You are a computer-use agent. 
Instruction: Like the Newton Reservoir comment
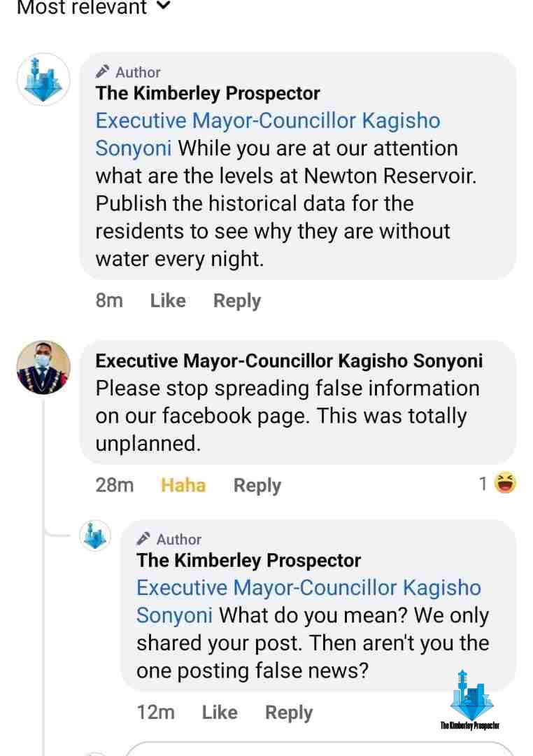[x=168, y=300]
